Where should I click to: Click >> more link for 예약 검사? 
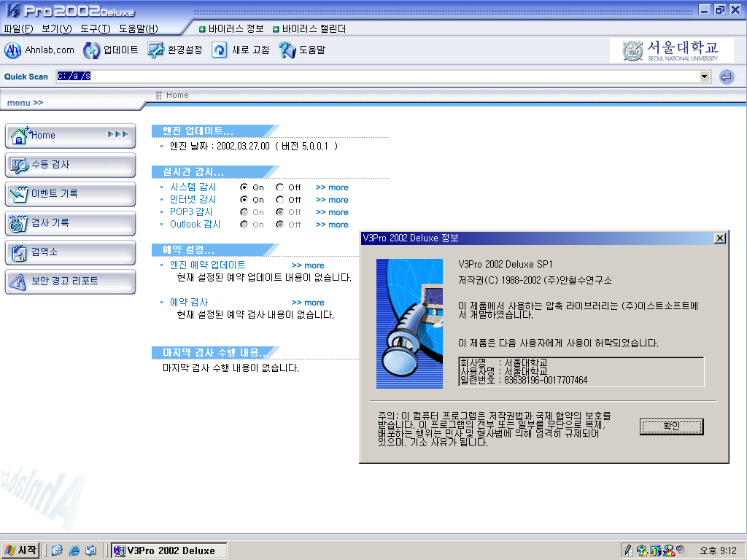[308, 303]
